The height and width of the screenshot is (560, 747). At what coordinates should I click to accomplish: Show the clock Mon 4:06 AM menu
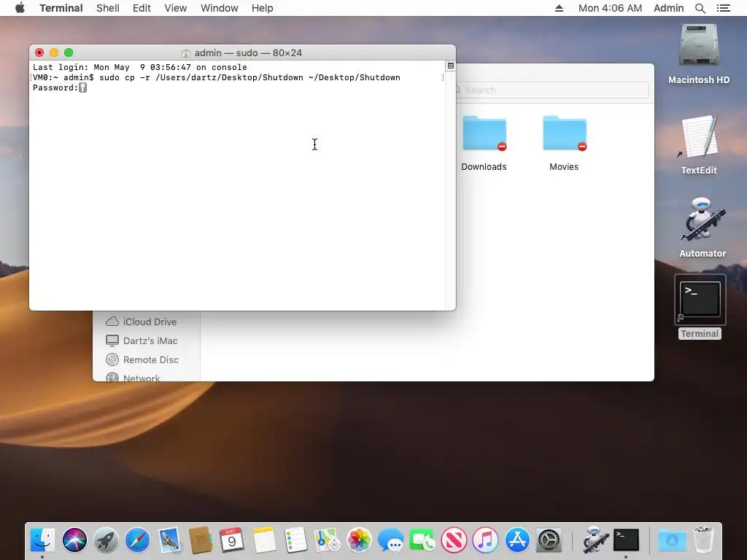(x=610, y=8)
